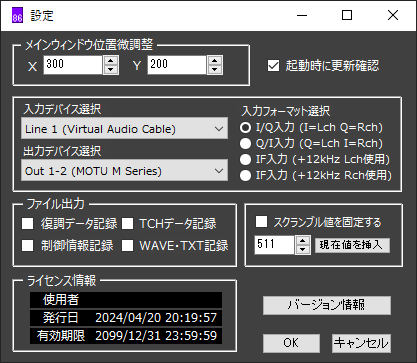Image resolution: width=417 pixels, height=363 pixels.
Task: Decrease the scramble value spinner
Action: (x=303, y=250)
